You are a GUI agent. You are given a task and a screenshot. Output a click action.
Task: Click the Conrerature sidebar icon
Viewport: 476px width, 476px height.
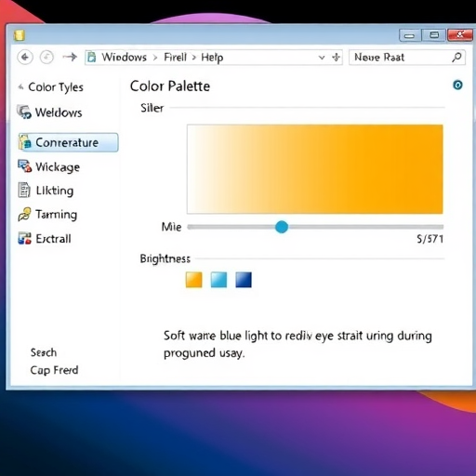pos(25,142)
